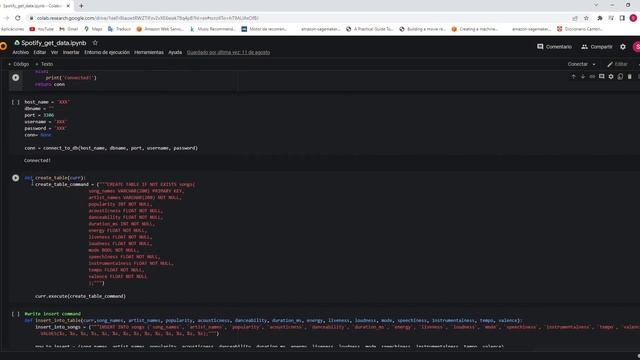The width and height of the screenshot is (640, 360).
Task: Open the Editar mode dropdown
Action: point(618,64)
